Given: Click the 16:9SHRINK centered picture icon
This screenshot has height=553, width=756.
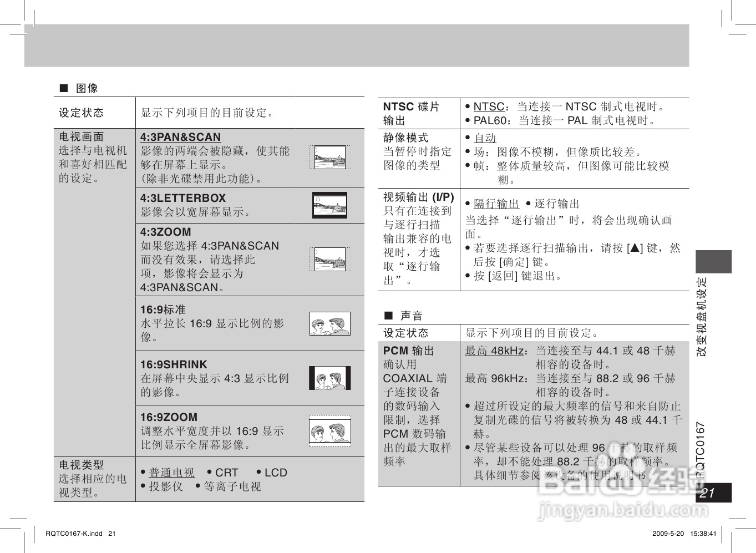Looking at the screenshot, I should click(x=331, y=379).
